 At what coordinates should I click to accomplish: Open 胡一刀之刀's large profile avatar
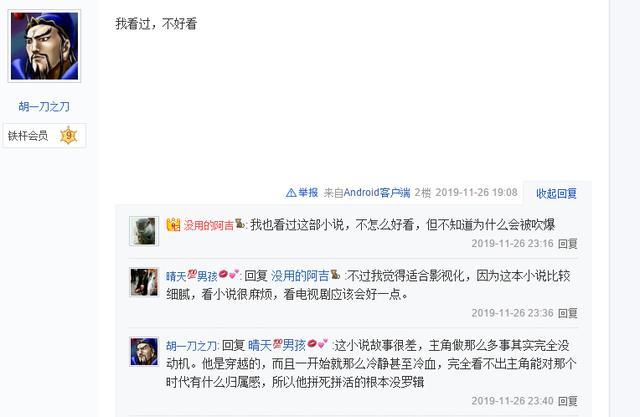click(44, 46)
